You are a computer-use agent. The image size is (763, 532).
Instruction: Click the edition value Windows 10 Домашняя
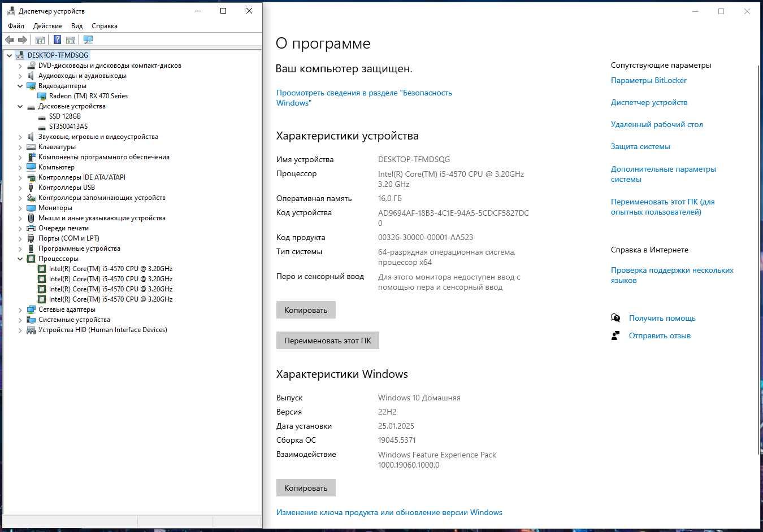click(x=419, y=398)
